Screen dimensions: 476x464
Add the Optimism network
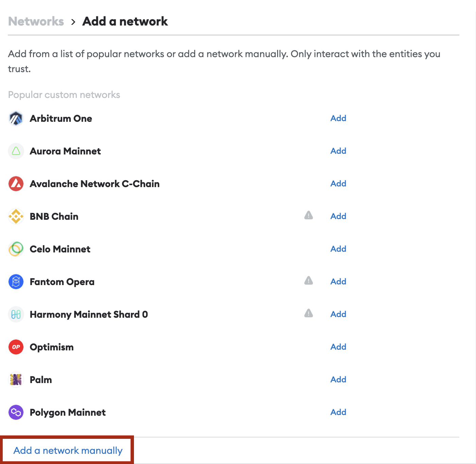tap(338, 347)
